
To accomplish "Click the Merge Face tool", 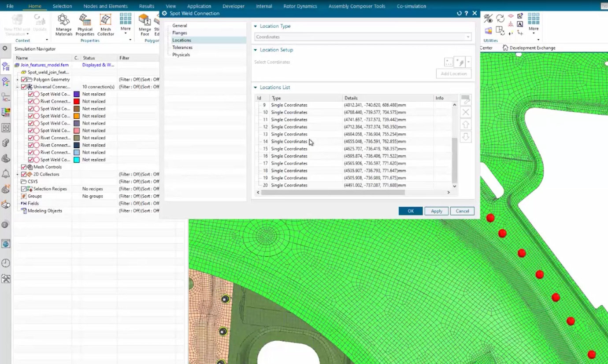I will 145,25.
